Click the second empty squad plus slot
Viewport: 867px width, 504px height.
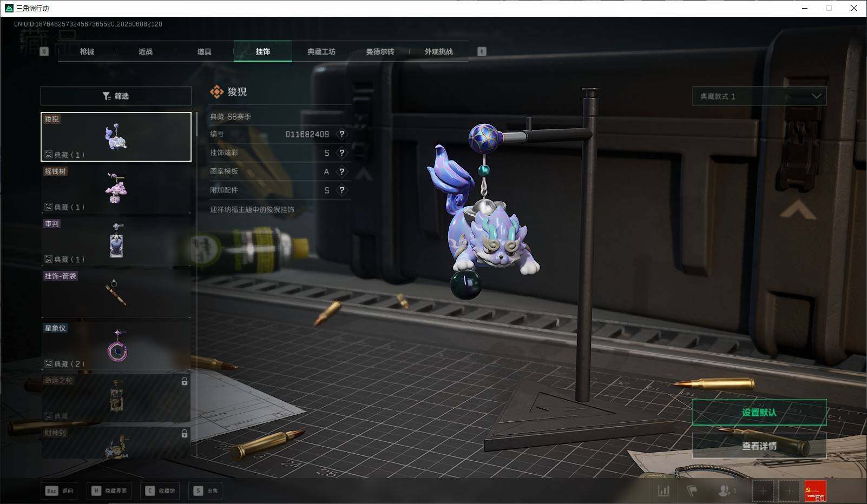click(789, 491)
